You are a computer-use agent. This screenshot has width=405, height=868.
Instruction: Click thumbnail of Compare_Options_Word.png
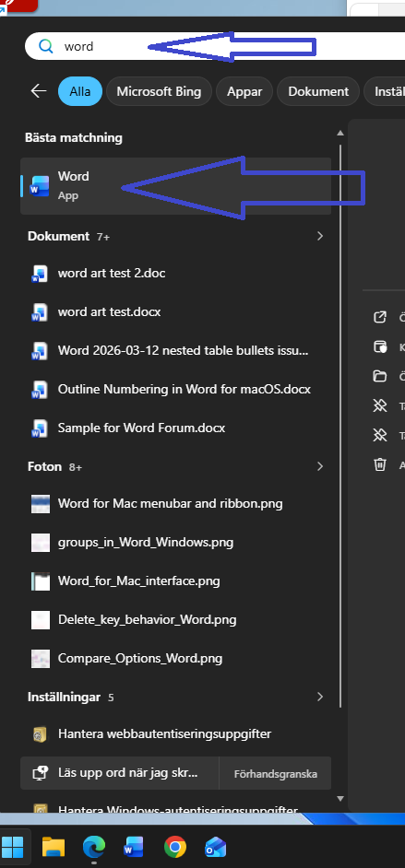[x=41, y=659]
